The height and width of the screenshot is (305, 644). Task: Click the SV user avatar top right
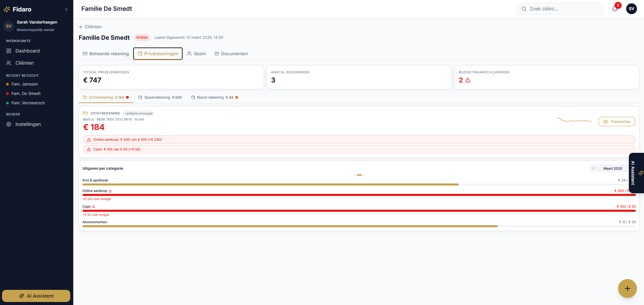click(631, 9)
